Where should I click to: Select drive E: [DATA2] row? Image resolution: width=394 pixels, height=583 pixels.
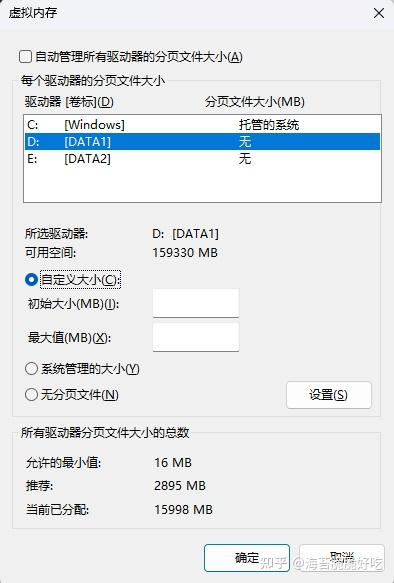pos(203,159)
